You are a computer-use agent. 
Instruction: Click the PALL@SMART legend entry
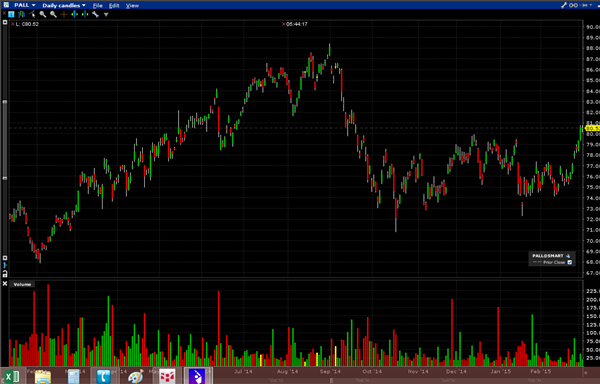tap(548, 256)
